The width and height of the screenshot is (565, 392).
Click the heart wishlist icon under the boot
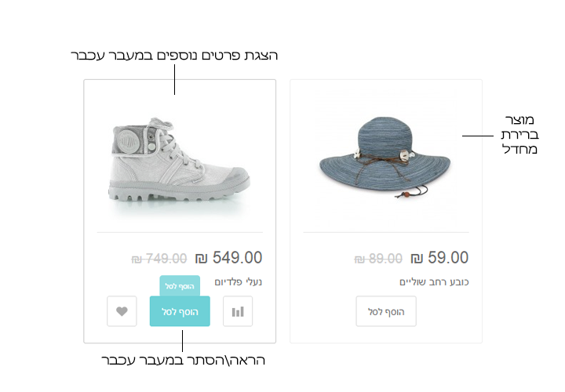[x=122, y=311]
